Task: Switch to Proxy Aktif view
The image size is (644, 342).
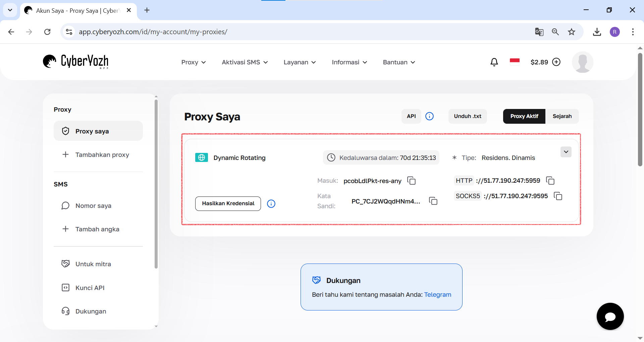Action: [x=524, y=116]
